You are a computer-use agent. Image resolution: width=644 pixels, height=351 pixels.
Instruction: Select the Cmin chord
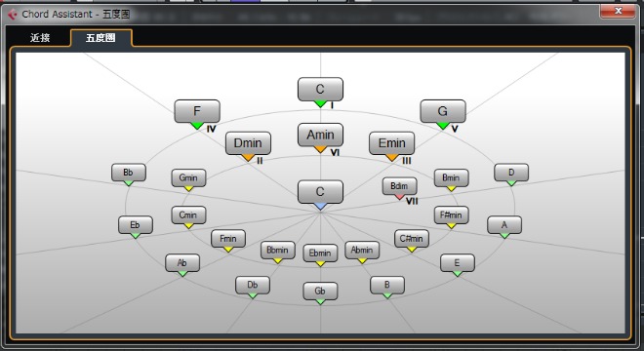[188, 215]
